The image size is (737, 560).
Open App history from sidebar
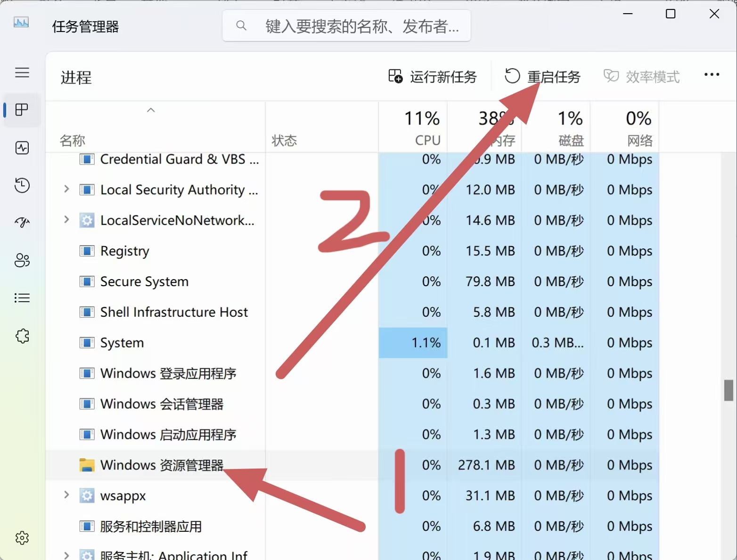22,185
